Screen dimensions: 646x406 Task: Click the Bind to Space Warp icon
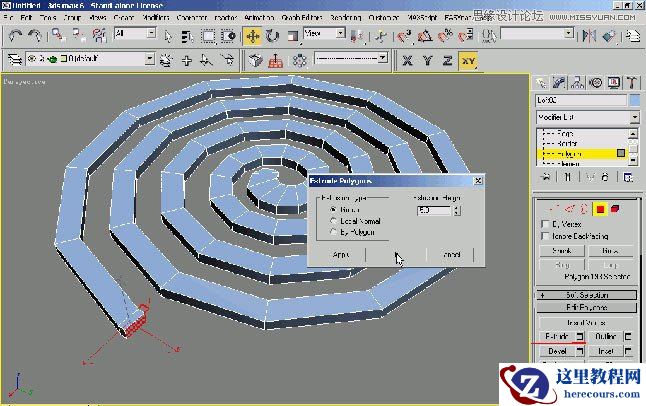[x=99, y=36]
